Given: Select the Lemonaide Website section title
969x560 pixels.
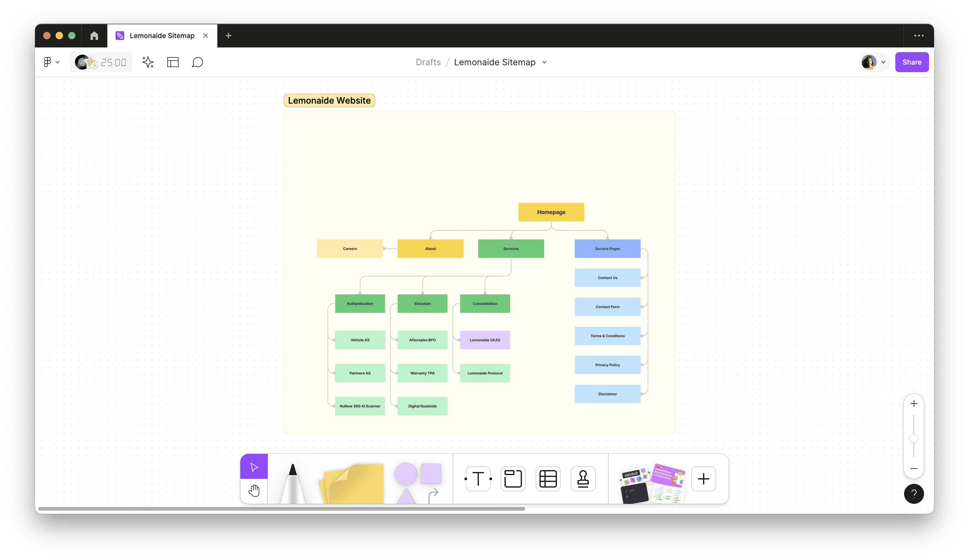Looking at the screenshot, I should (329, 101).
